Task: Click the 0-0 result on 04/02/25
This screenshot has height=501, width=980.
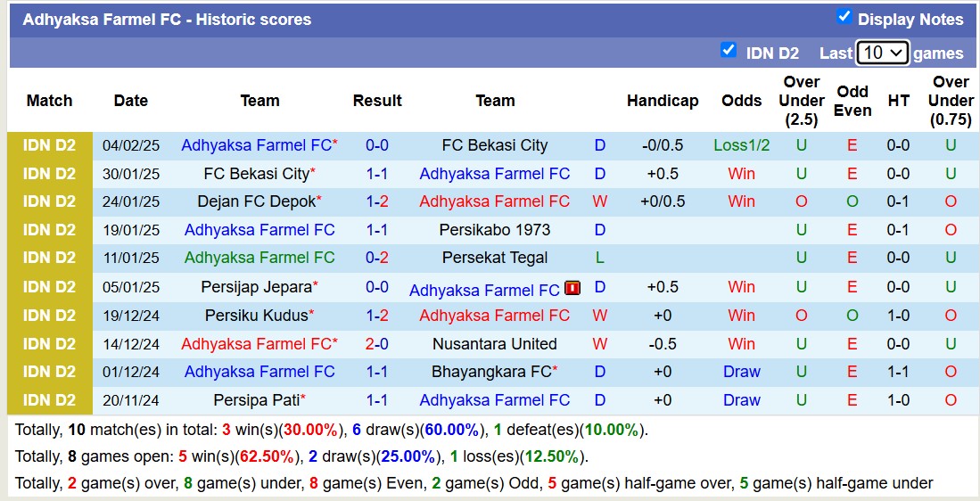Action: [377, 145]
